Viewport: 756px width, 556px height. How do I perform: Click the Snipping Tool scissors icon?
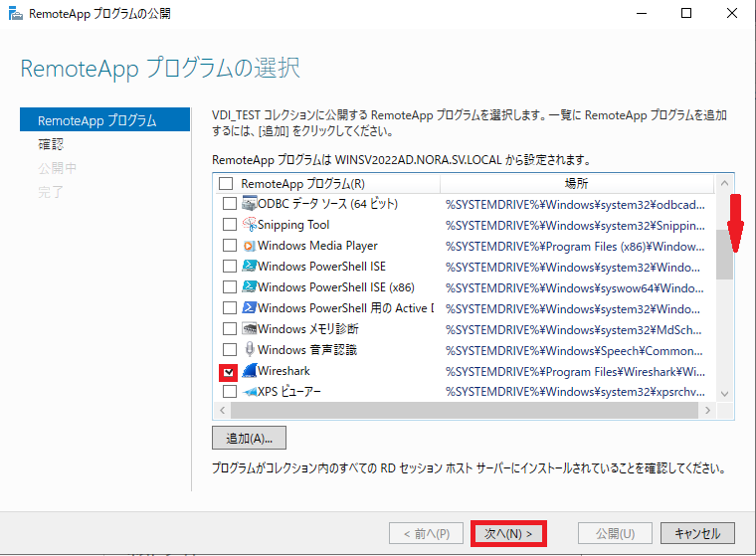(x=249, y=224)
